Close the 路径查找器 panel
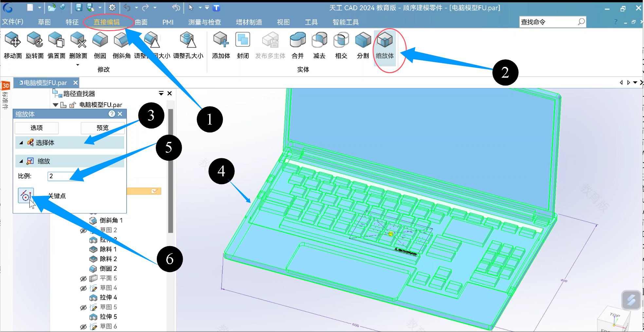Image resolution: width=644 pixels, height=332 pixels. coord(170,93)
